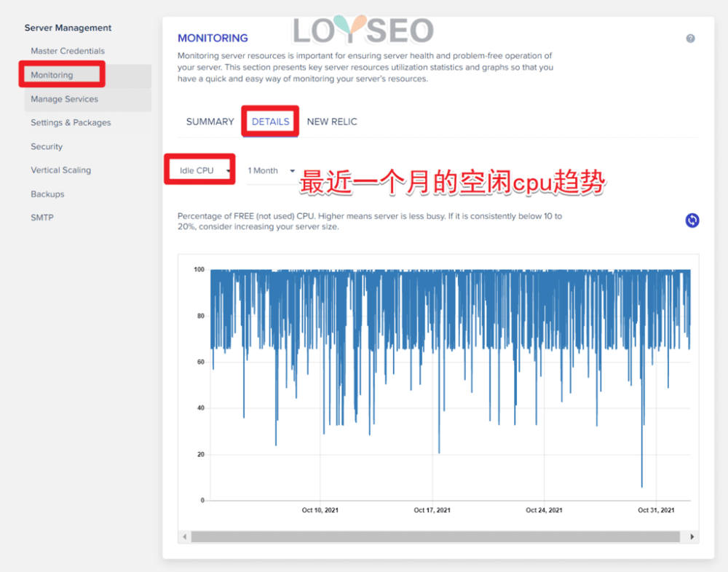Click the Oct 24, 2021 axis label
728x572 pixels.
[x=544, y=510]
